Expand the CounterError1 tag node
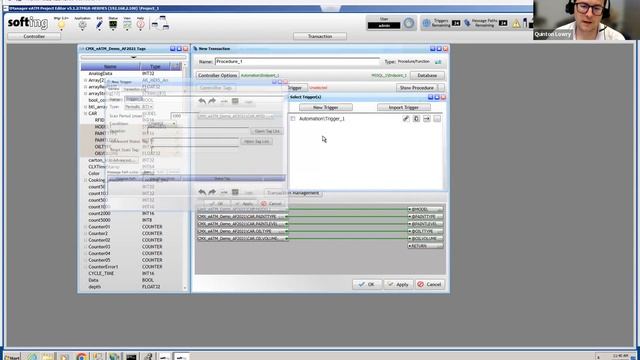The image size is (640, 360). pyautogui.click(x=85, y=267)
